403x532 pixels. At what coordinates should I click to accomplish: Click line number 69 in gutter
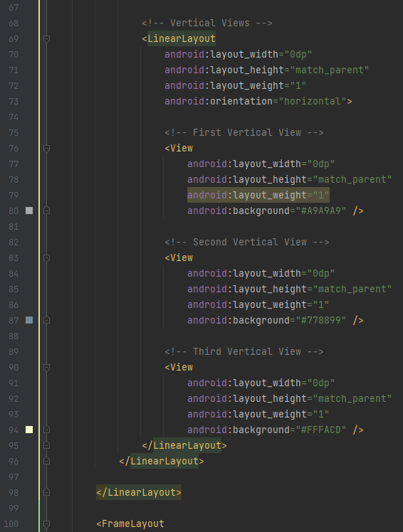[14, 39]
